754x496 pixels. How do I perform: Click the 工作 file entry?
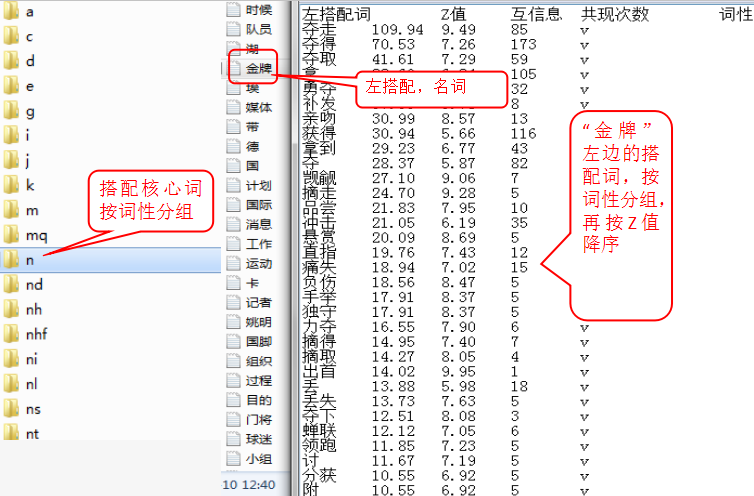click(x=250, y=244)
